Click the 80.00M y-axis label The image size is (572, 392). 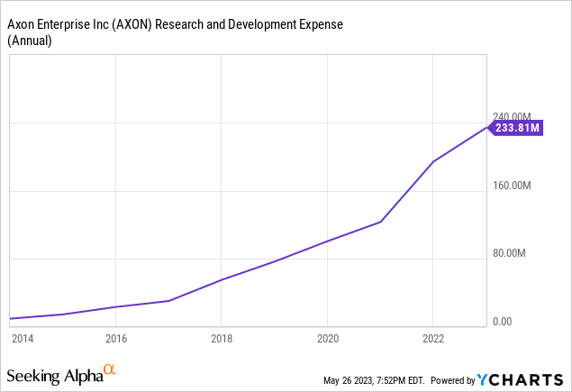point(509,253)
